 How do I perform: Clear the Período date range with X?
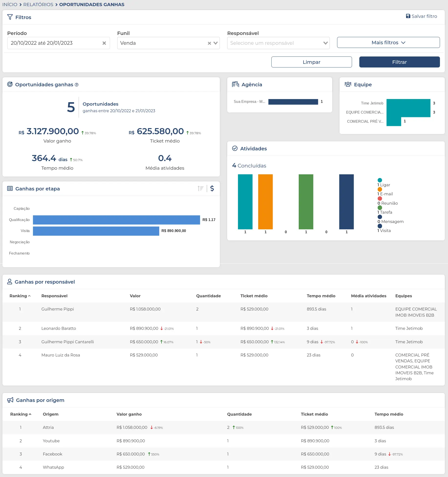pos(104,43)
